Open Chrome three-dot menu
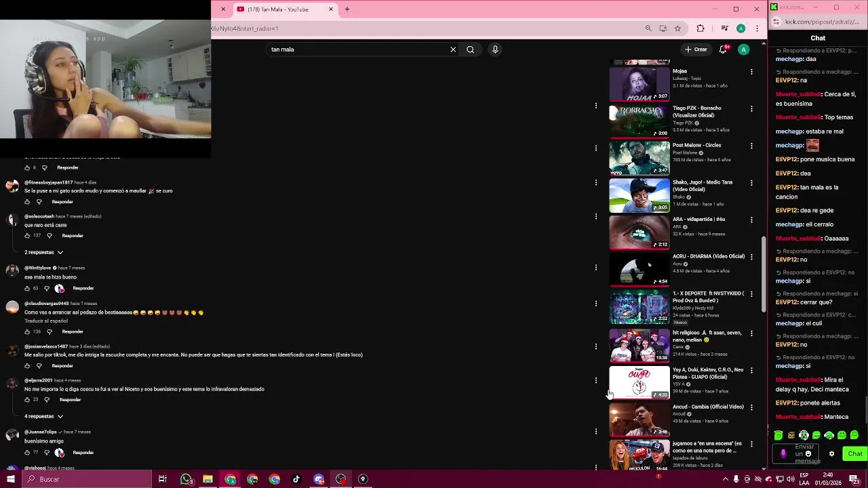The height and width of the screenshot is (488, 868). [x=757, y=28]
